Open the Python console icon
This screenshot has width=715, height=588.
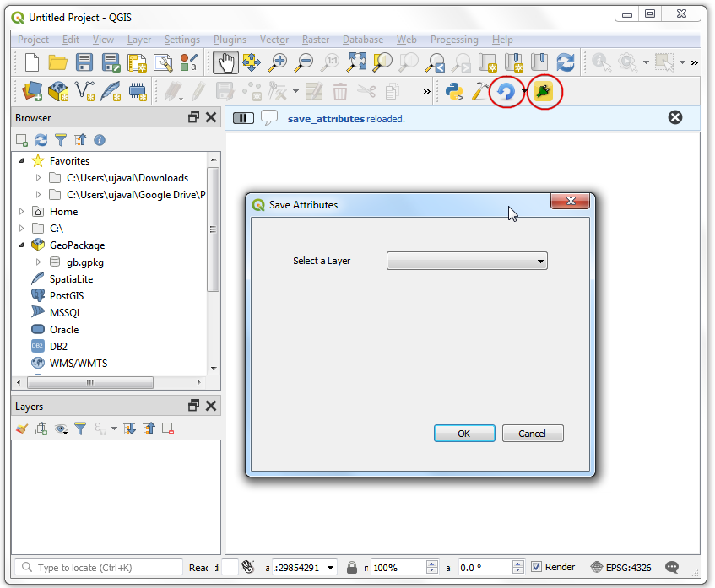(x=454, y=91)
